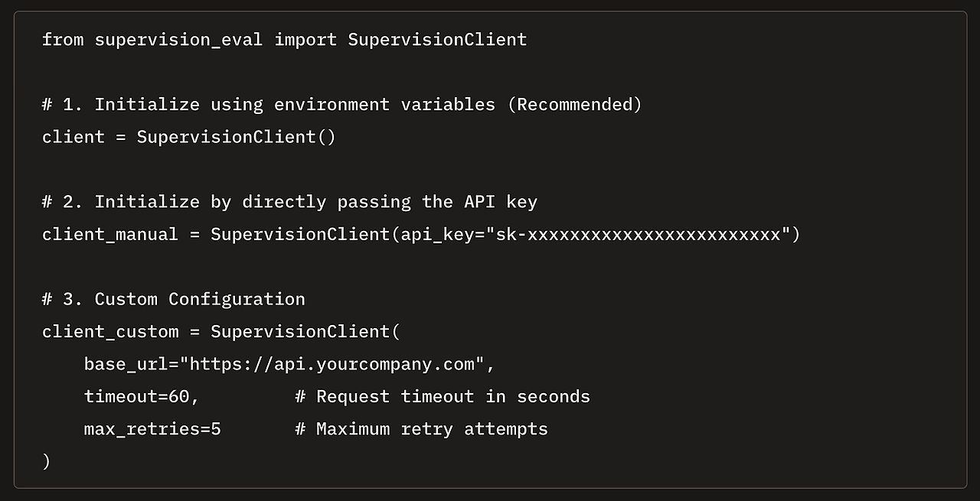This screenshot has width=980, height=501.
Task: Click the "# Request timeout in seconds" comment
Action: [443, 397]
